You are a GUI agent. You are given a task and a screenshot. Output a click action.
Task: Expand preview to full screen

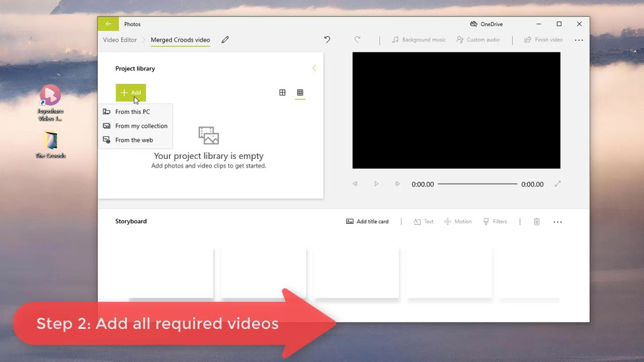[x=557, y=184]
